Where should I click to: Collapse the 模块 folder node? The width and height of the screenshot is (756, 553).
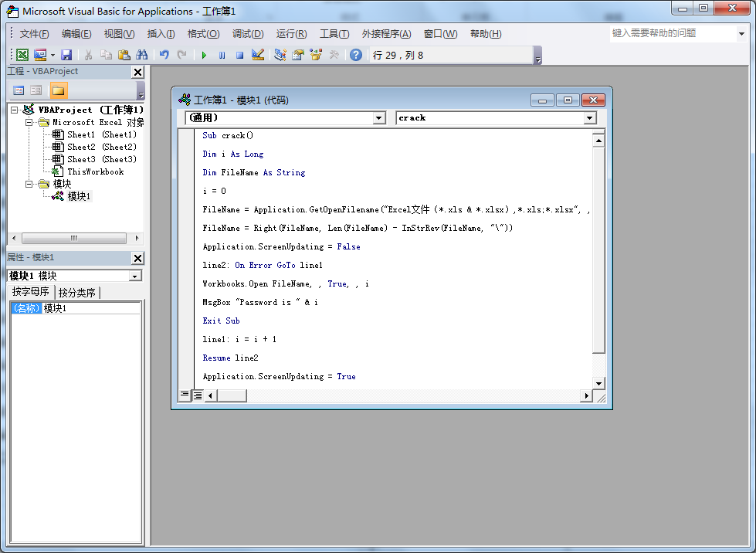pyautogui.click(x=29, y=184)
